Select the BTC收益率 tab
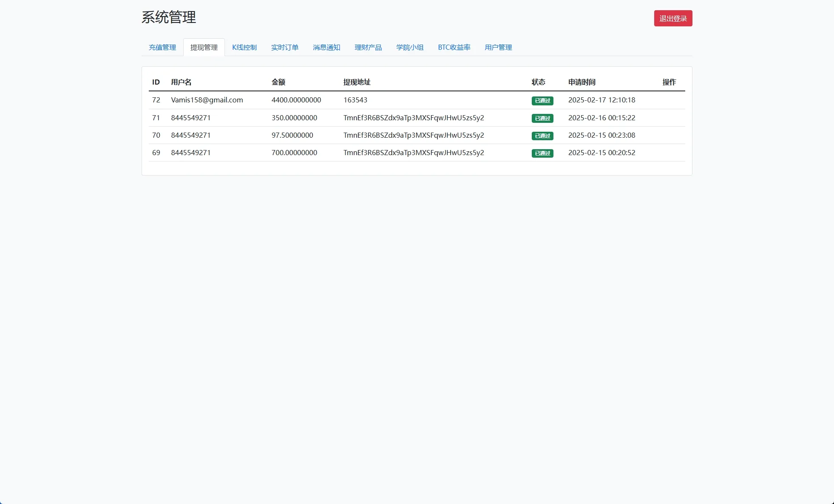Viewport: 834px width, 504px height. (454, 47)
